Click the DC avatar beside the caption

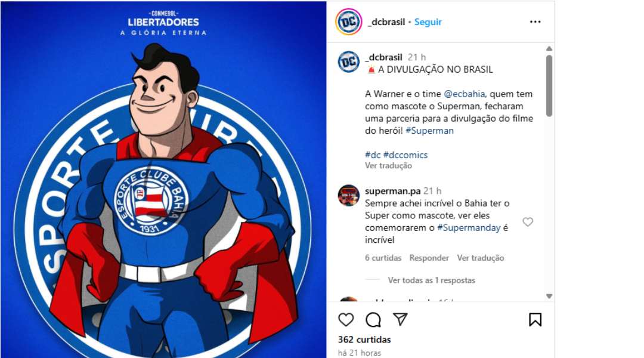pos(349,62)
